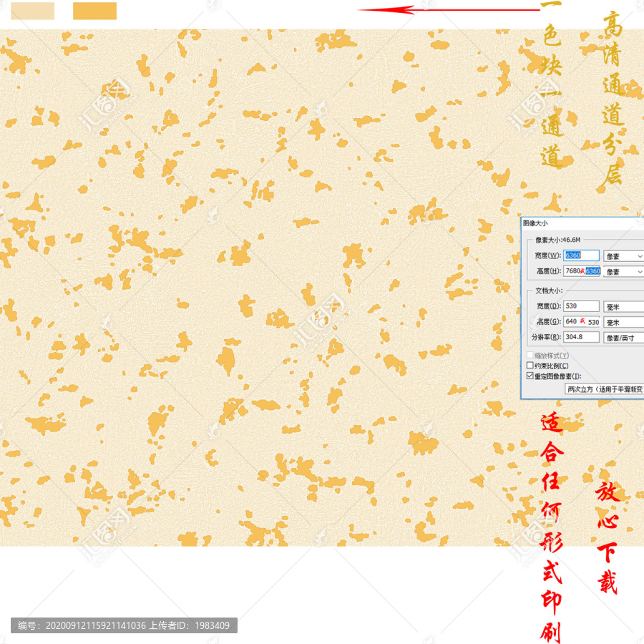
Task: Uncheck the 重定图像像素 checkbox
Action: 530,376
